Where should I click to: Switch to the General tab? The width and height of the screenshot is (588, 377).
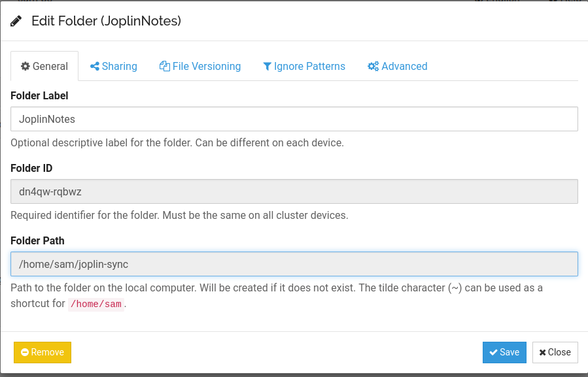(44, 67)
